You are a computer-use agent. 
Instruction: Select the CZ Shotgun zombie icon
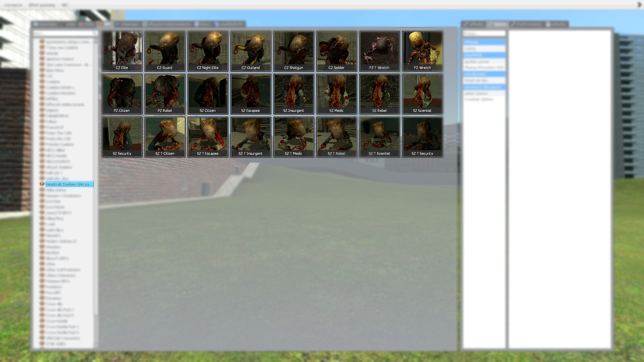(293, 50)
